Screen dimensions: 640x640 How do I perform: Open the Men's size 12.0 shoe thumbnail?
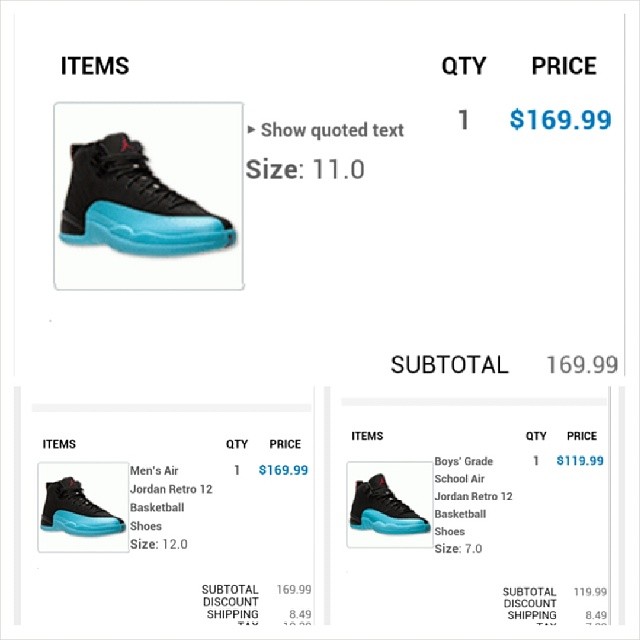click(x=83, y=507)
